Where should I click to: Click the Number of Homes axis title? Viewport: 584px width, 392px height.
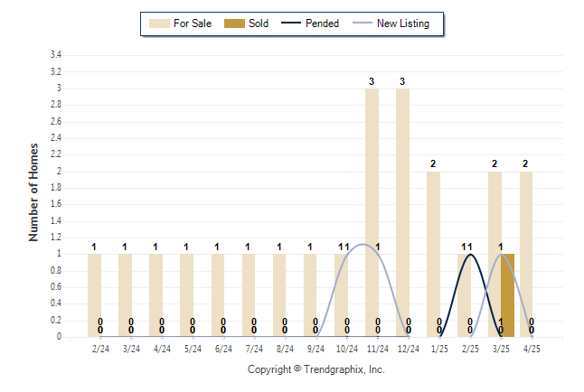33,192
